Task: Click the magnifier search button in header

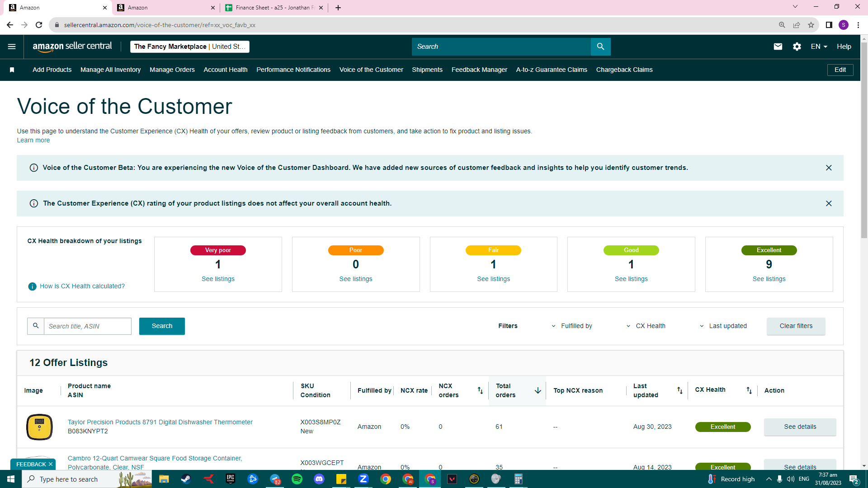Action: pyautogui.click(x=600, y=47)
